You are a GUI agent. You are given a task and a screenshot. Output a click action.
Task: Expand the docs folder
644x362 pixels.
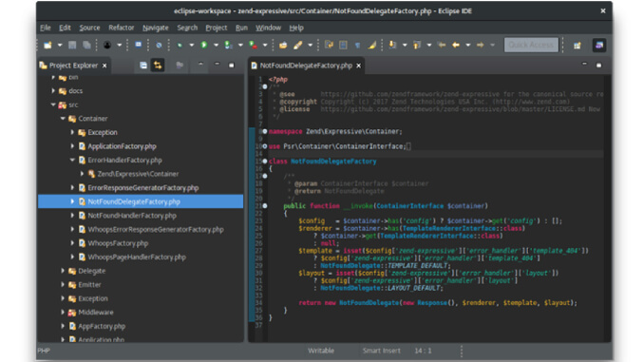click(x=53, y=91)
